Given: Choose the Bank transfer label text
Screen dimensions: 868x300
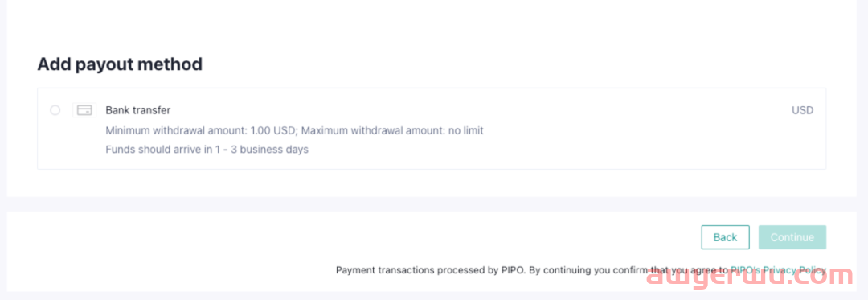Looking at the screenshot, I should point(138,110).
